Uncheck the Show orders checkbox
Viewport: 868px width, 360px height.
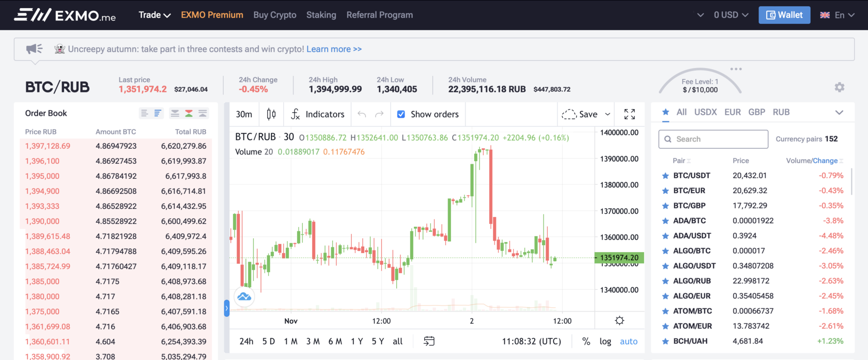401,114
